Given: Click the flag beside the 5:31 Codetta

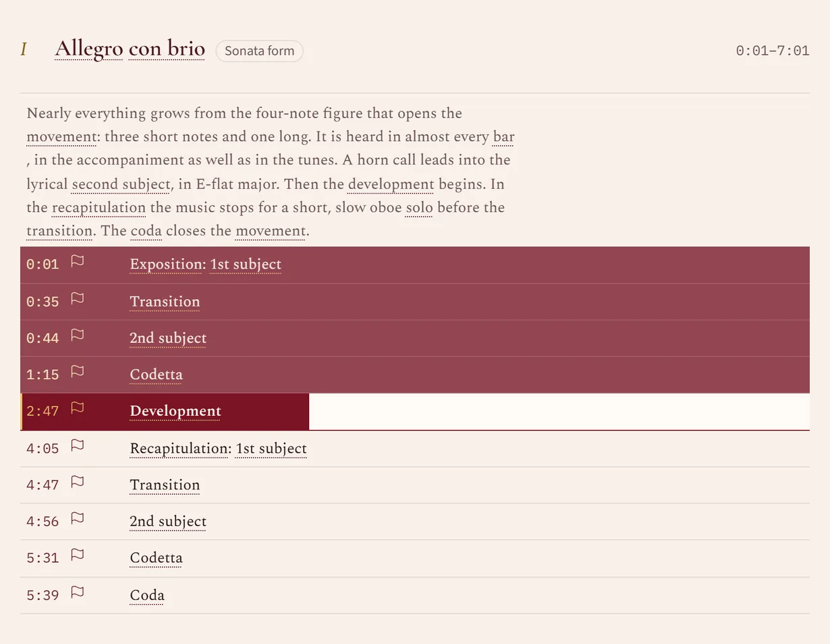Looking at the screenshot, I should 78,554.
